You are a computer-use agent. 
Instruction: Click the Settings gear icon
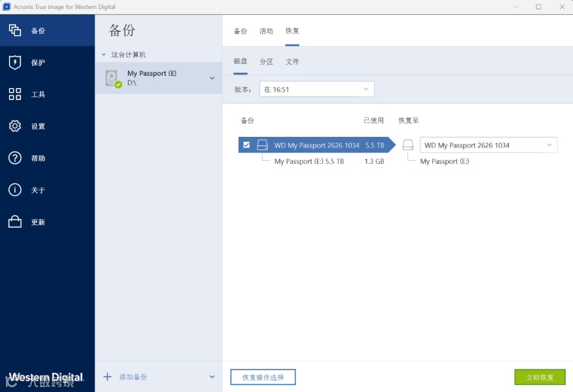pyautogui.click(x=15, y=126)
